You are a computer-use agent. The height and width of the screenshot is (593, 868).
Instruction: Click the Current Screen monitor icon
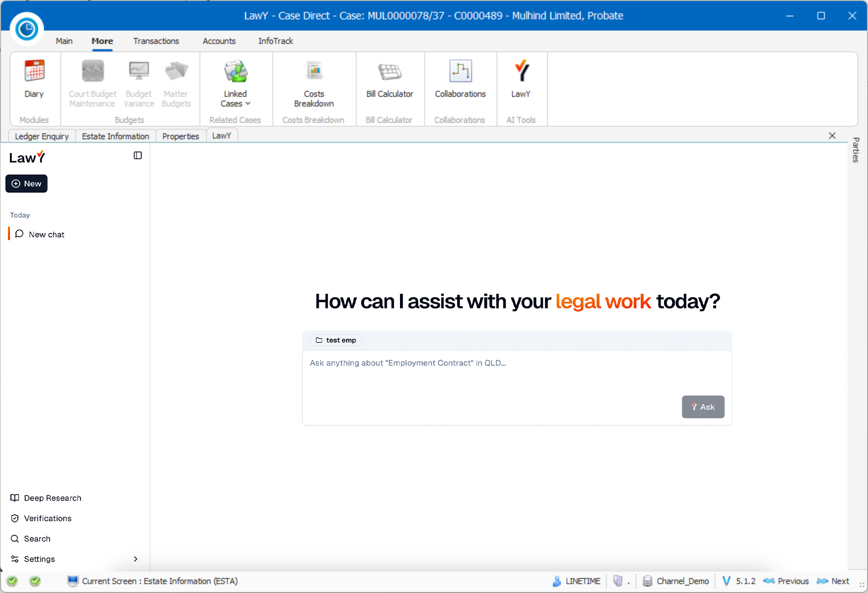[x=73, y=581]
